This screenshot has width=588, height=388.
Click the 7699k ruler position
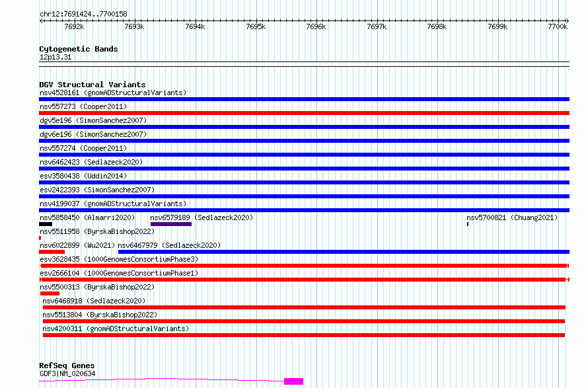click(497, 26)
